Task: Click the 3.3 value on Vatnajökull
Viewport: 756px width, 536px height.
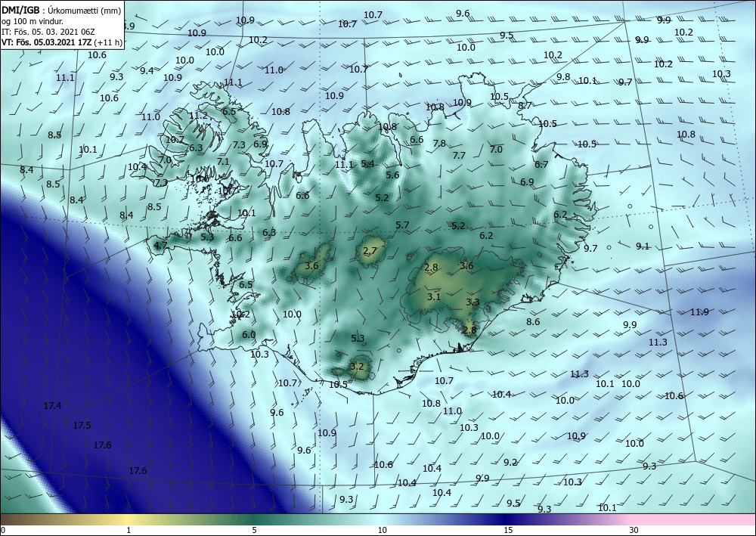Action: [472, 302]
